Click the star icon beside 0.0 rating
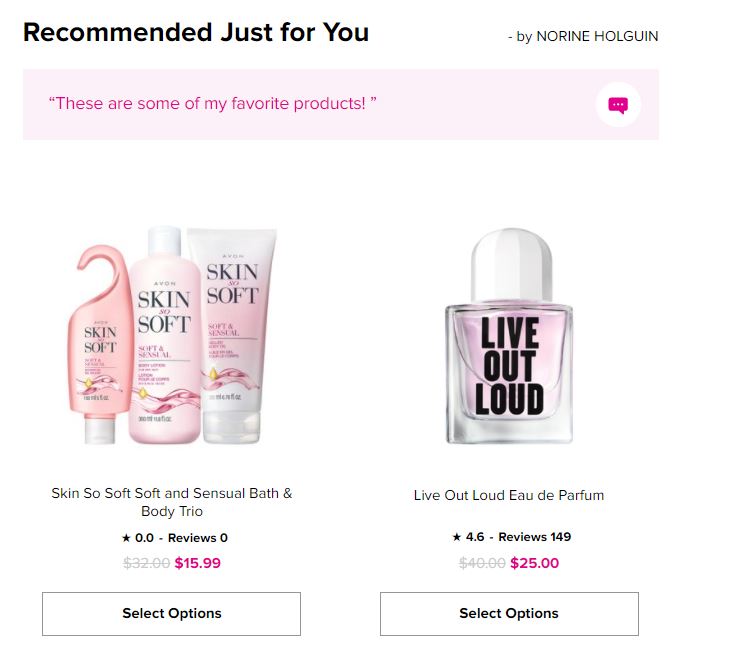739x672 pixels. pyautogui.click(x=126, y=538)
